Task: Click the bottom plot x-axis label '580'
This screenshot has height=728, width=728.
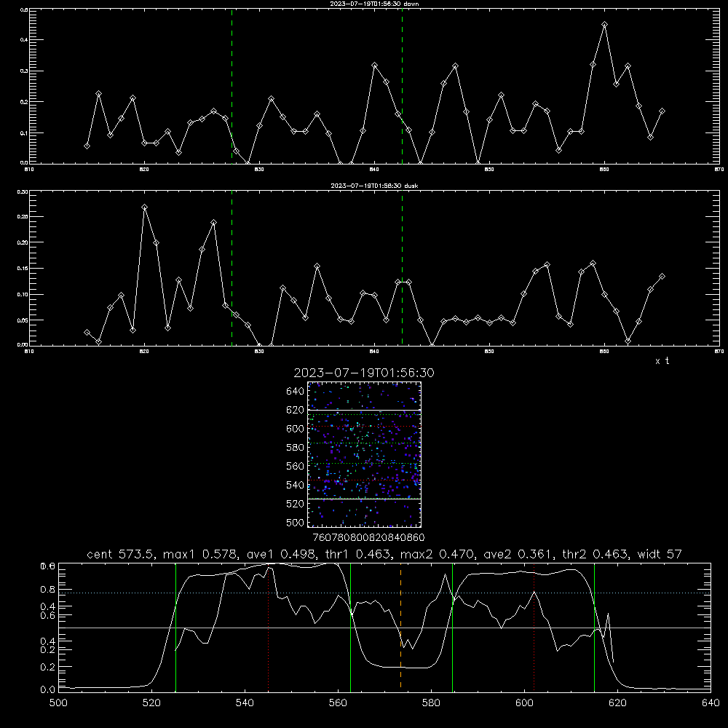Action: tap(431, 703)
